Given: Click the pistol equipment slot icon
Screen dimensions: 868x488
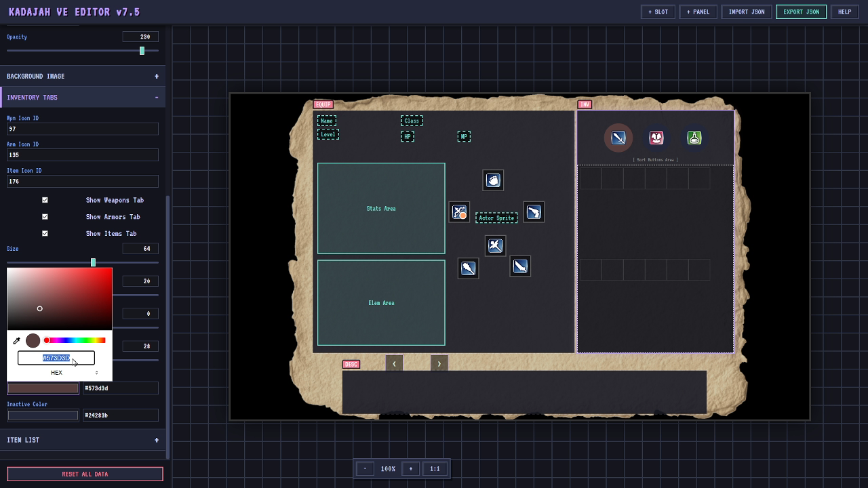Looking at the screenshot, I should point(534,212).
